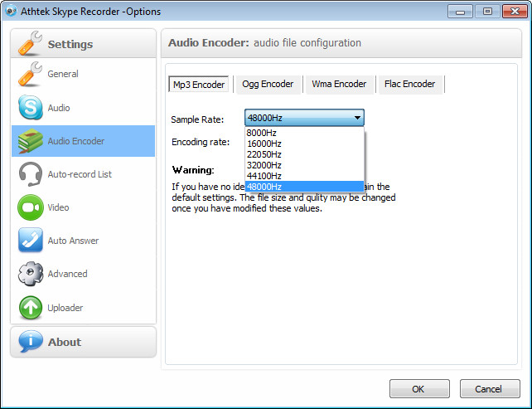Click the Cancel button
The height and width of the screenshot is (409, 532).
tap(490, 388)
